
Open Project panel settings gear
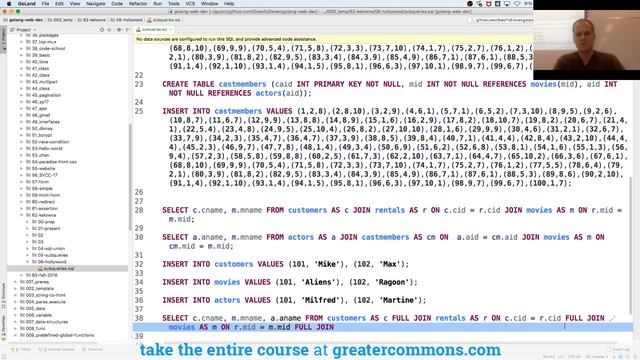(119, 29)
